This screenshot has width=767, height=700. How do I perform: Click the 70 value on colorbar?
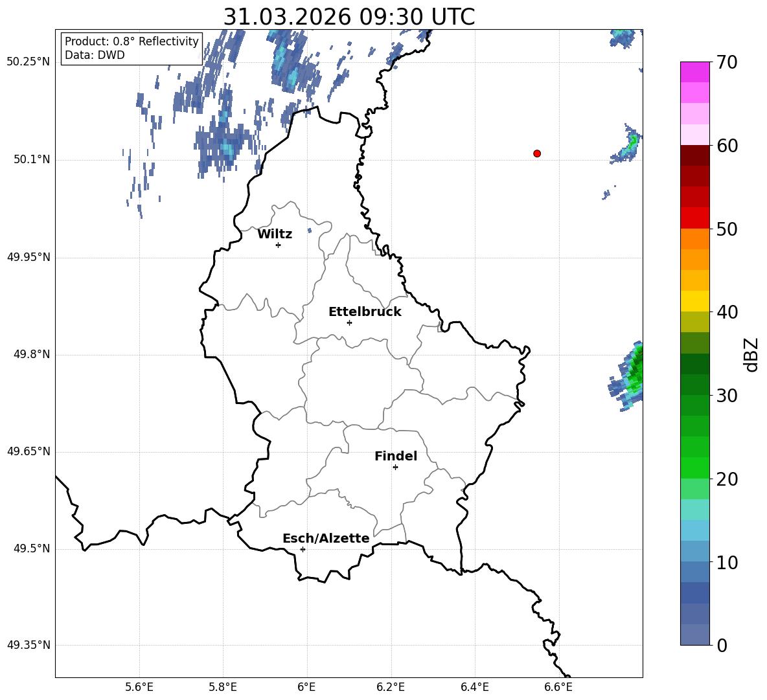coord(726,63)
